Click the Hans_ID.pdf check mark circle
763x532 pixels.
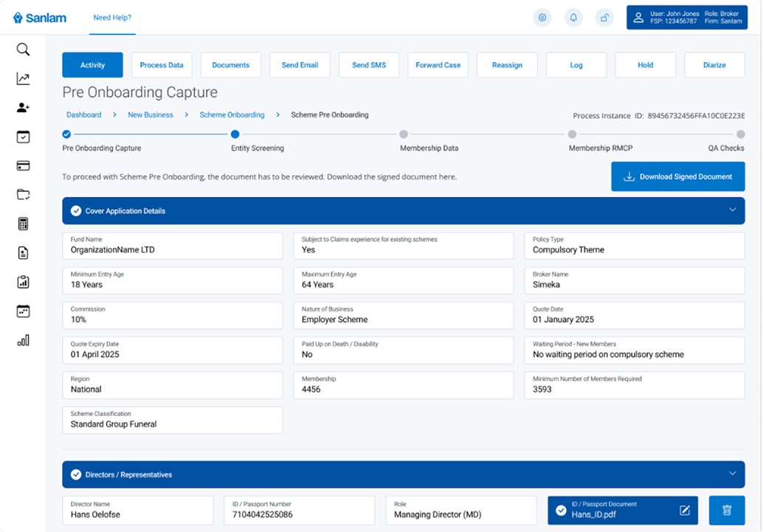click(x=561, y=510)
